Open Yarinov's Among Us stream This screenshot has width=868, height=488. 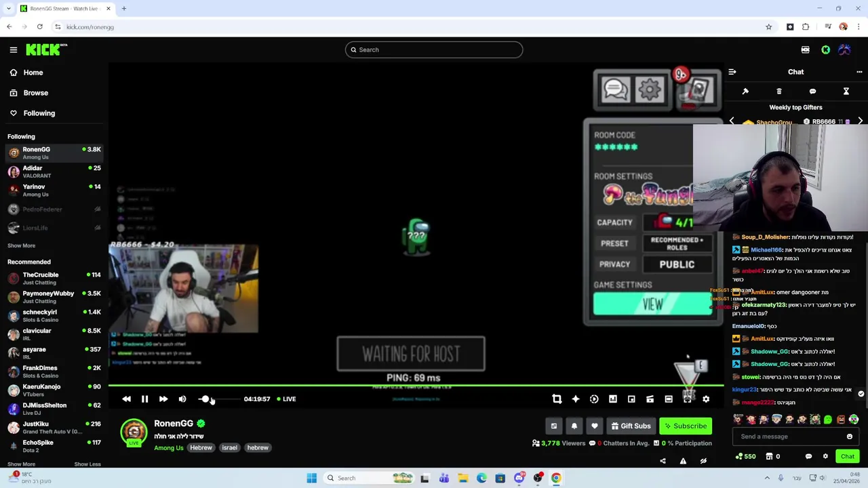[54, 190]
